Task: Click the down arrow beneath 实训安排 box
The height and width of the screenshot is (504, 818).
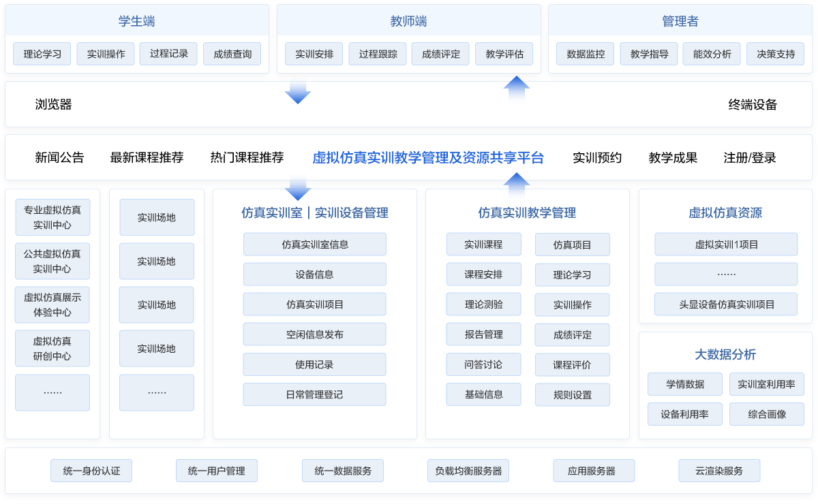Action: coord(298,91)
